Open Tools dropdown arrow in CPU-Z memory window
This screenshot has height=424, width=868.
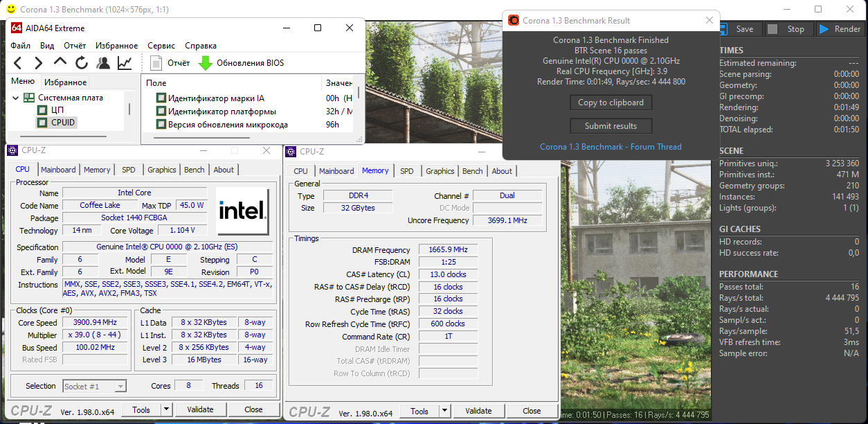(444, 411)
